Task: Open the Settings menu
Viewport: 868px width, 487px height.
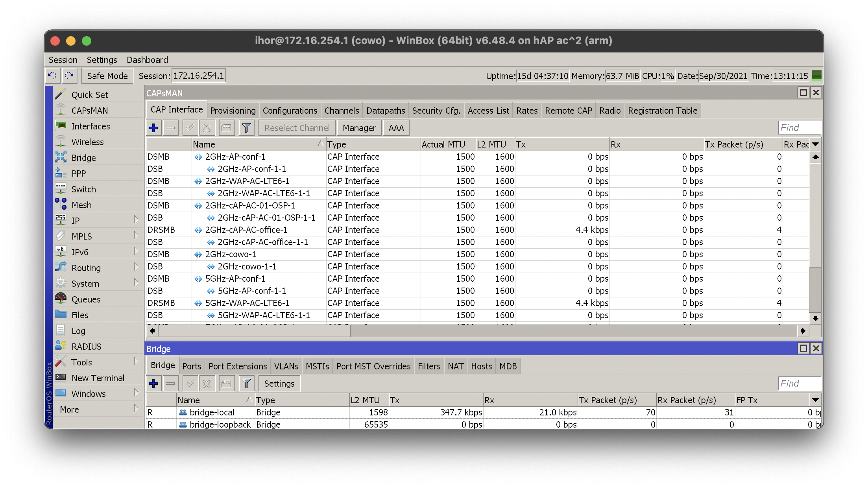Action: (102, 60)
